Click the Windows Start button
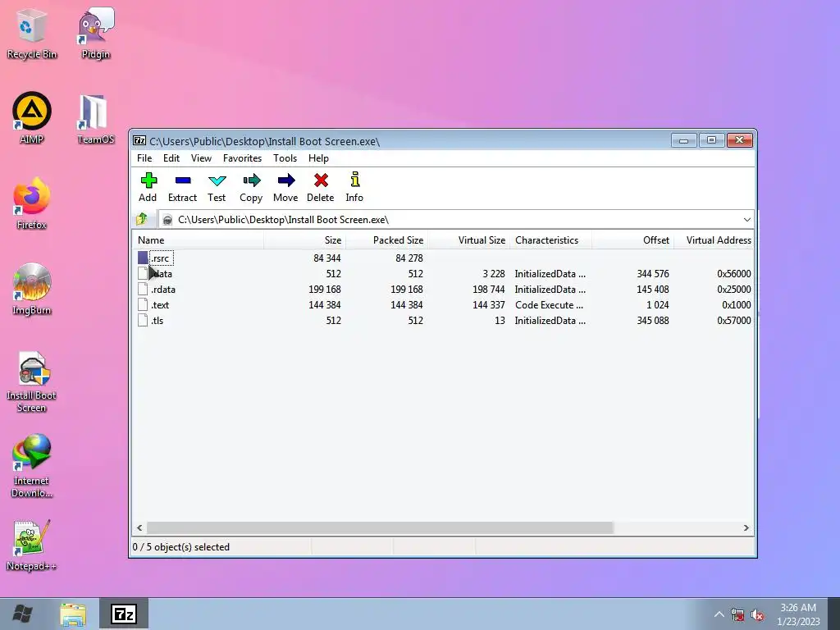Screen dimensions: 840x630 [22, 614]
